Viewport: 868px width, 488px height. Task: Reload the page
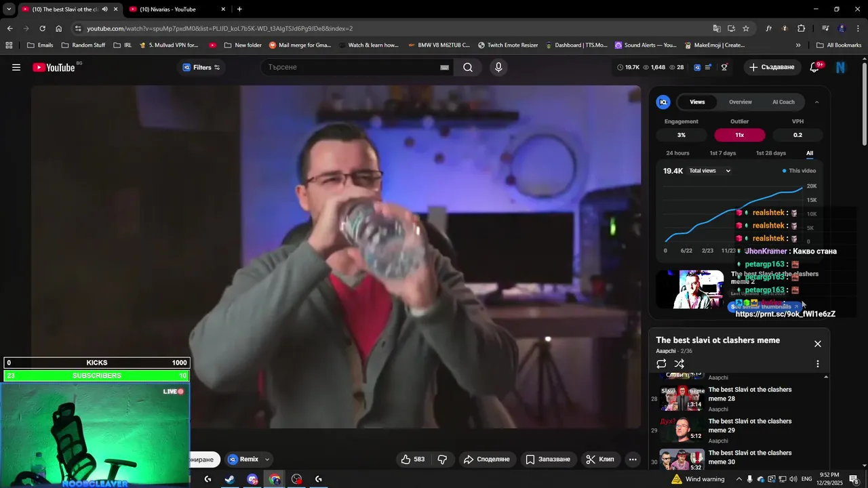pos(42,28)
